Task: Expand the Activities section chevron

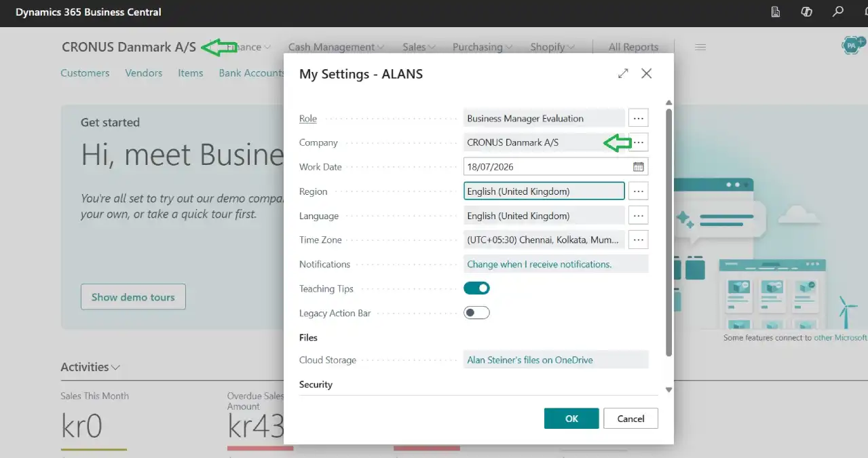Action: (115, 368)
